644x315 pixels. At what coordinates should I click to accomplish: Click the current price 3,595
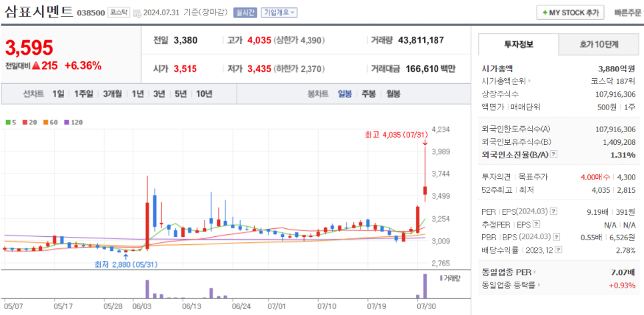[x=29, y=47]
